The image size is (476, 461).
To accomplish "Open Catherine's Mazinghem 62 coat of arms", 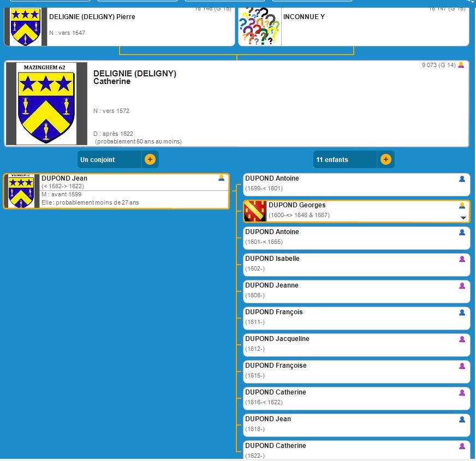I will (x=46, y=104).
